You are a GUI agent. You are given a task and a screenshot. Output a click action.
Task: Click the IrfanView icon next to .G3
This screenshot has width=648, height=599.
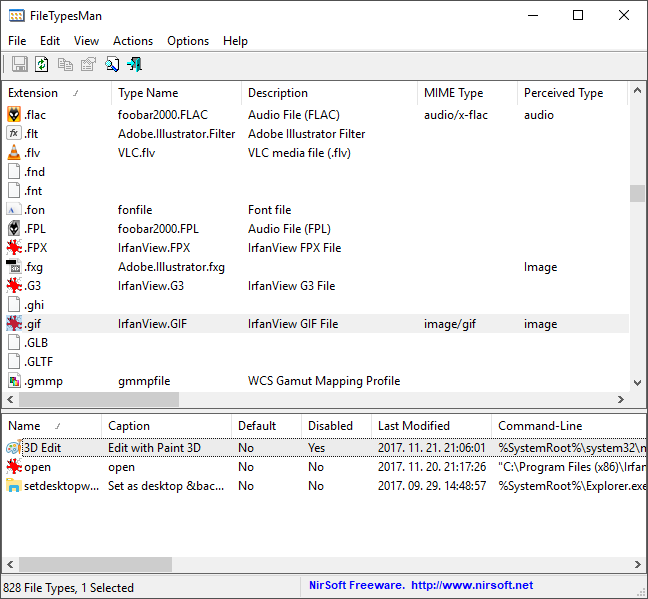pos(14,286)
